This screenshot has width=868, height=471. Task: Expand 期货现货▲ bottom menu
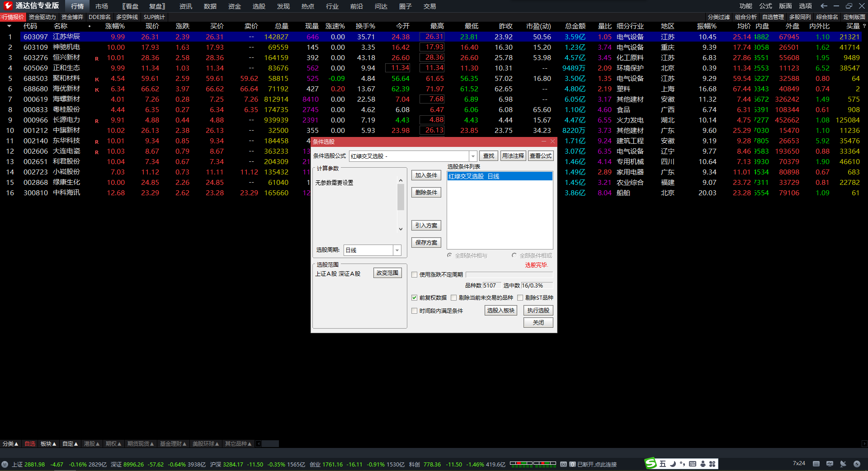[141, 444]
